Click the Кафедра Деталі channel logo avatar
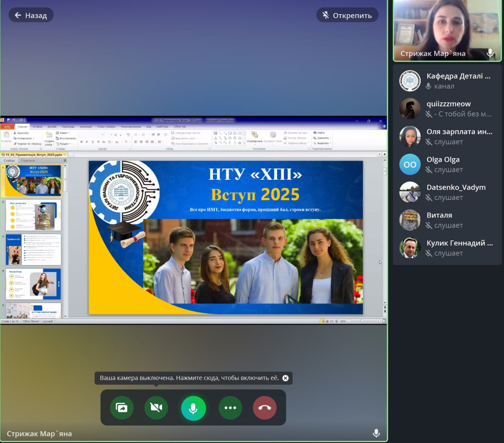 point(410,81)
